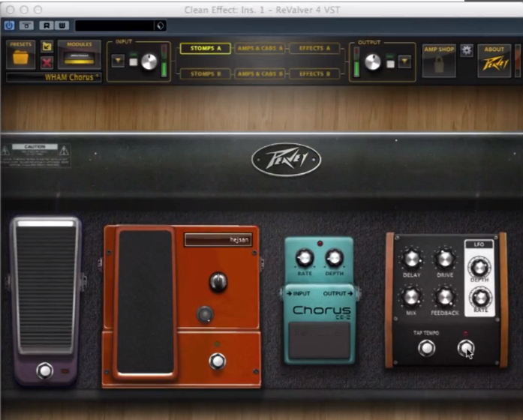Turn the large black knob on whammy pedal
This screenshot has width=523, height=420.
pyautogui.click(x=218, y=282)
